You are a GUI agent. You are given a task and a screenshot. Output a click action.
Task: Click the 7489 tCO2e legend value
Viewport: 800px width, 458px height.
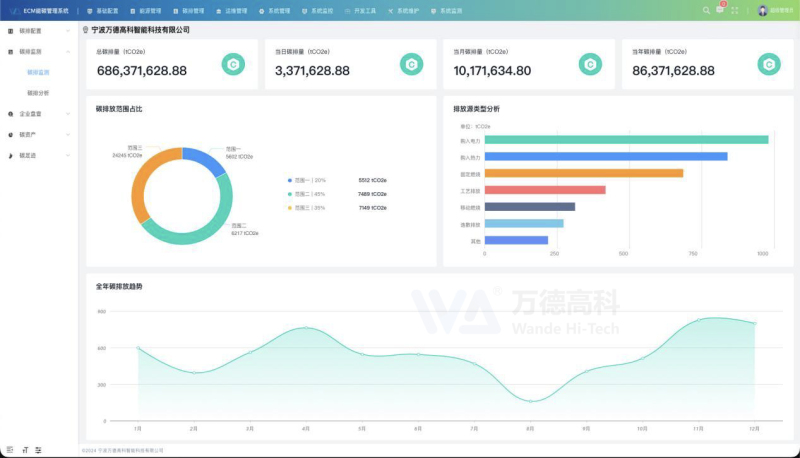[372, 194]
